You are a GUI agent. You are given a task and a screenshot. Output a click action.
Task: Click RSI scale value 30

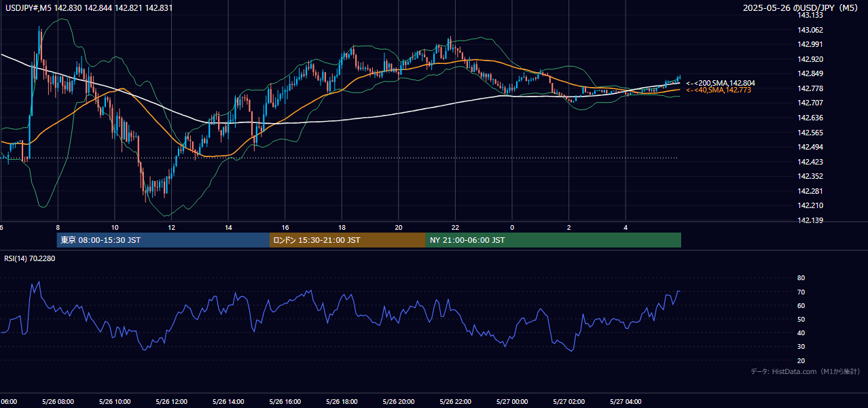pos(801,347)
